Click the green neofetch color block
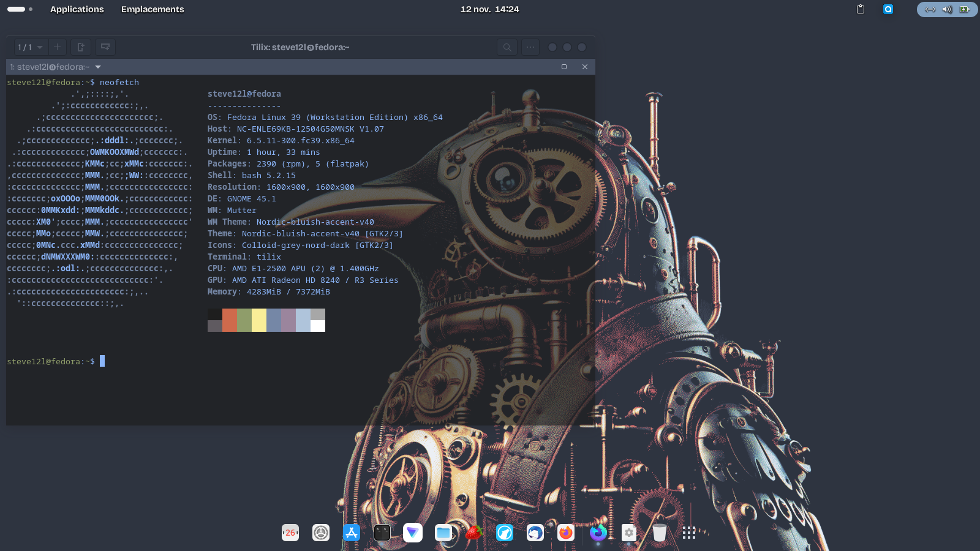Screen dimensions: 980x551 [244, 320]
